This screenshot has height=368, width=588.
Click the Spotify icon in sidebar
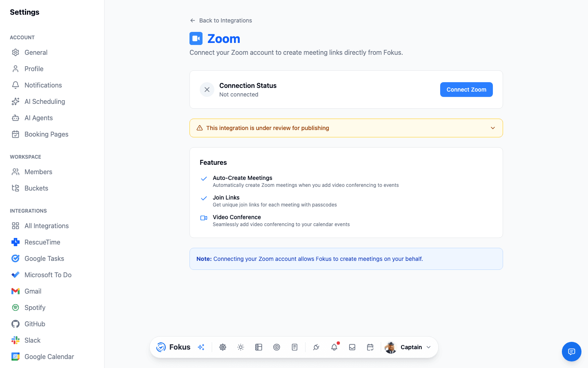tap(16, 307)
